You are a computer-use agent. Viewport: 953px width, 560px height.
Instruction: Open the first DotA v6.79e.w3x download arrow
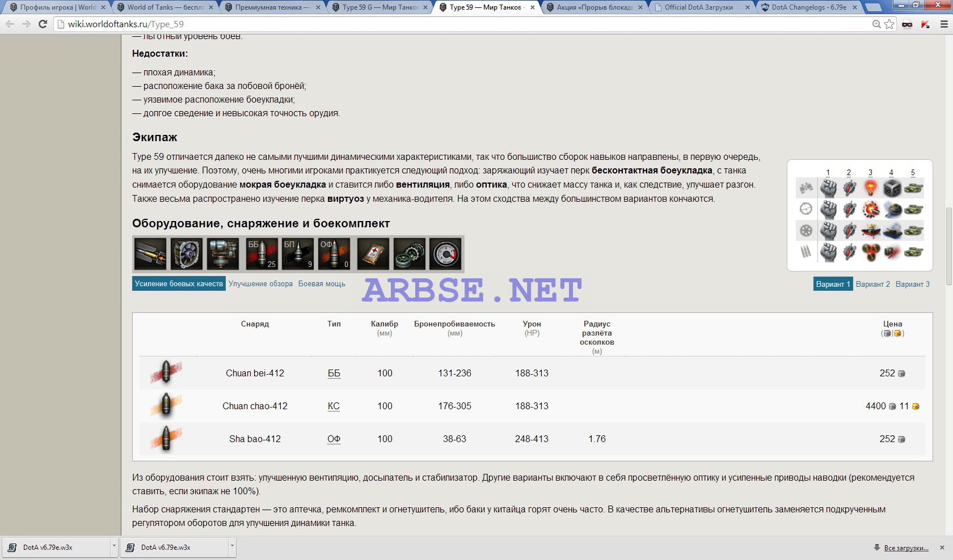114,547
